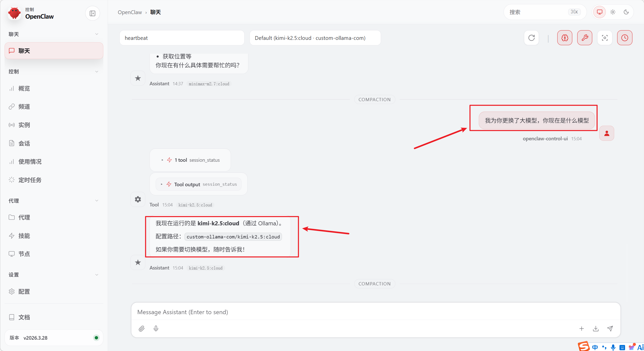Switch to dark moon theme
644x351 pixels.
[626, 12]
